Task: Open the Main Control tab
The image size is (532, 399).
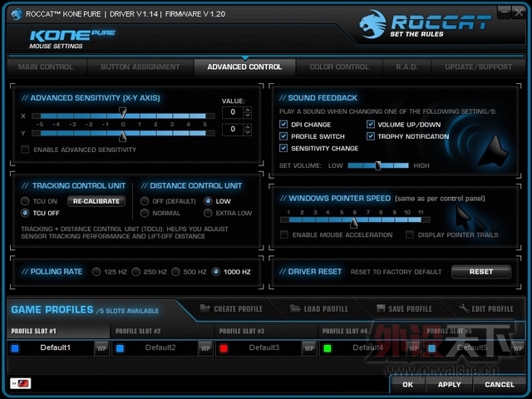Action: 46,66
